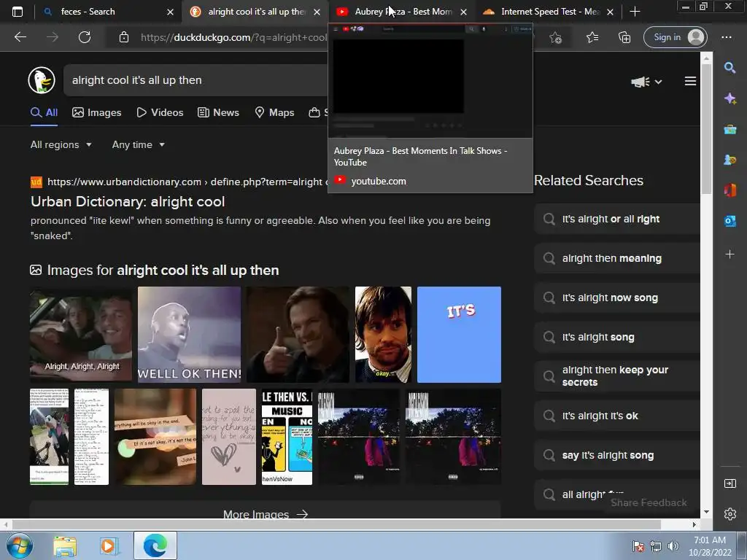Click the horizontal page scrollbar
Viewport: 747px width, 560px height.
coord(336,524)
